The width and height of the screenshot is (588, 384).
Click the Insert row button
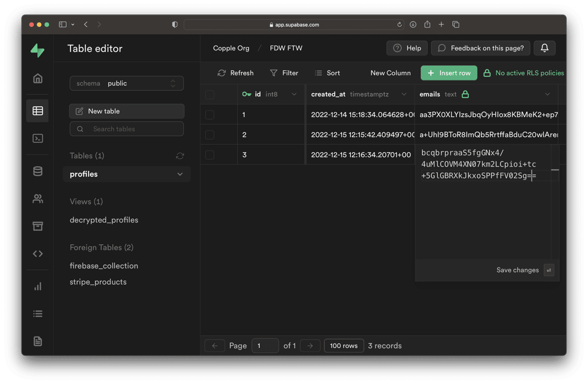[449, 72]
